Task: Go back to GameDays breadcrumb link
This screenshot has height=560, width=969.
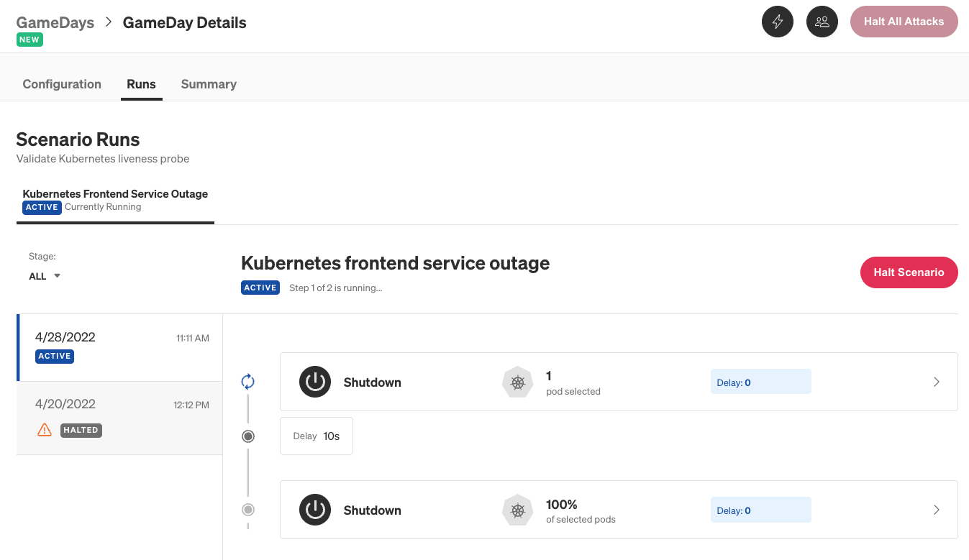Action: pos(55,22)
